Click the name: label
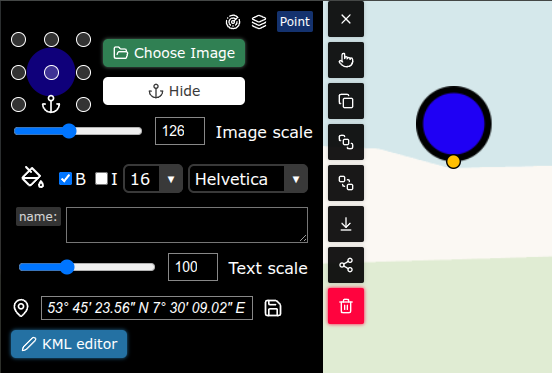 38,216
